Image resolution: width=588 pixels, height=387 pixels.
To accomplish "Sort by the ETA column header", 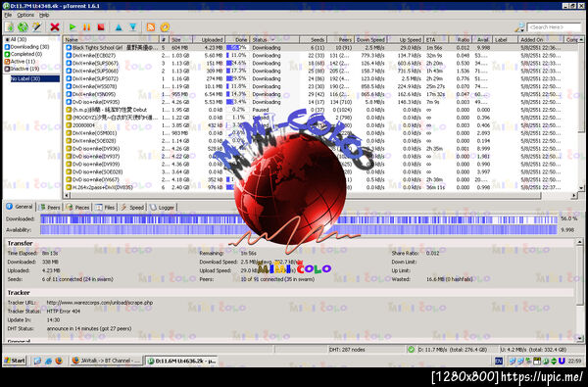I will pos(436,39).
